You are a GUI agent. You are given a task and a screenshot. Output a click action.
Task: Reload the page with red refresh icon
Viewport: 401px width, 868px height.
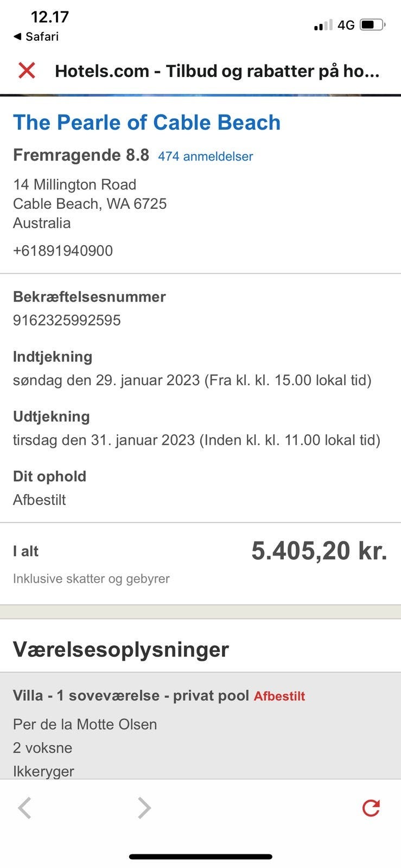pos(371,808)
